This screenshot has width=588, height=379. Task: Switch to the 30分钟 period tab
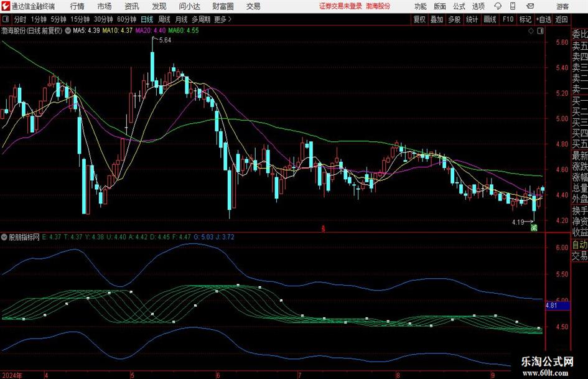tap(103, 19)
